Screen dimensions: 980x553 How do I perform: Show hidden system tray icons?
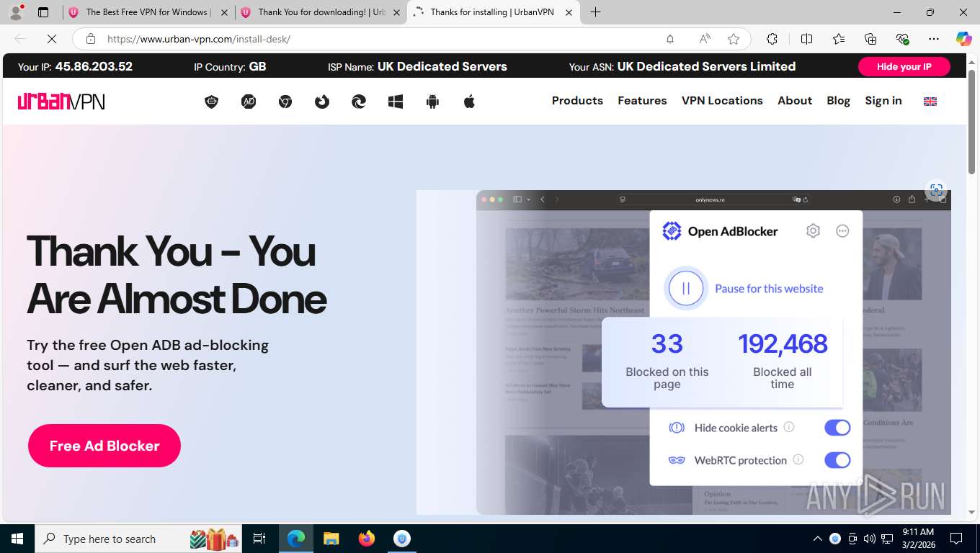(x=817, y=539)
